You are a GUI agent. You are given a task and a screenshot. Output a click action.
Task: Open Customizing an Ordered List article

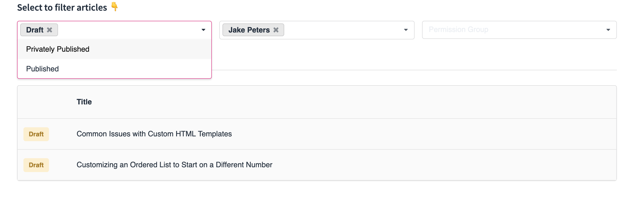174,165
